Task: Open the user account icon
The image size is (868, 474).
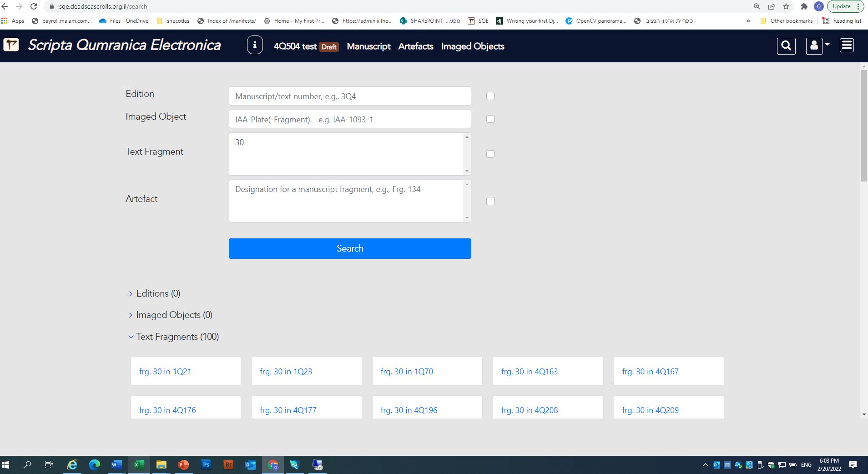Action: (x=814, y=45)
